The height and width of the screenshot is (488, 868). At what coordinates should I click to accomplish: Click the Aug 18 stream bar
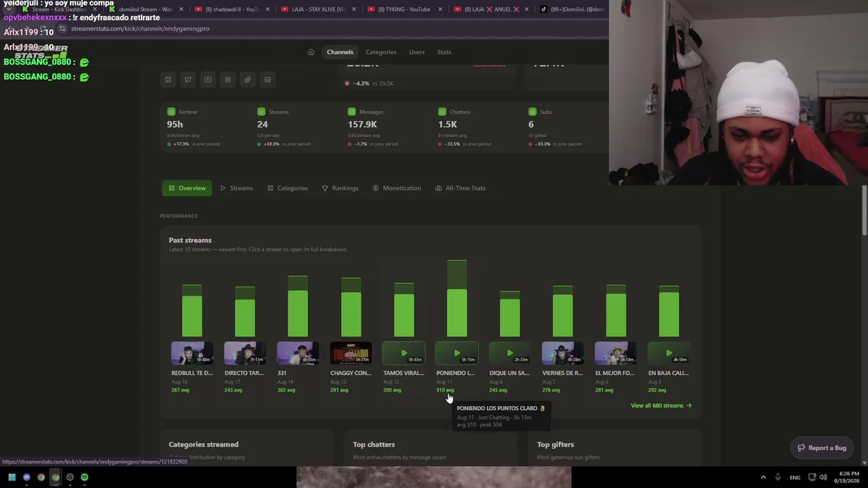[192, 311]
